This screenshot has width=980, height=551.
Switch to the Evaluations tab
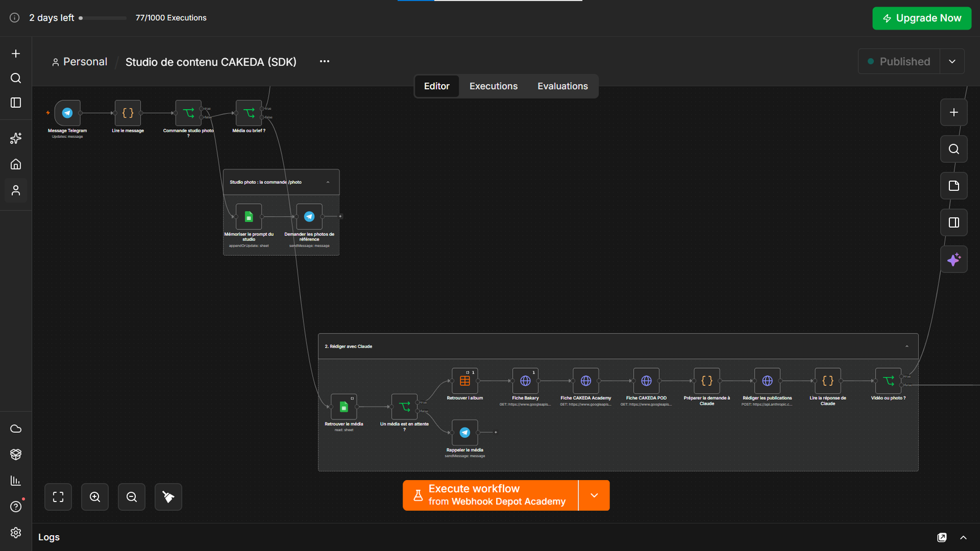tap(563, 86)
